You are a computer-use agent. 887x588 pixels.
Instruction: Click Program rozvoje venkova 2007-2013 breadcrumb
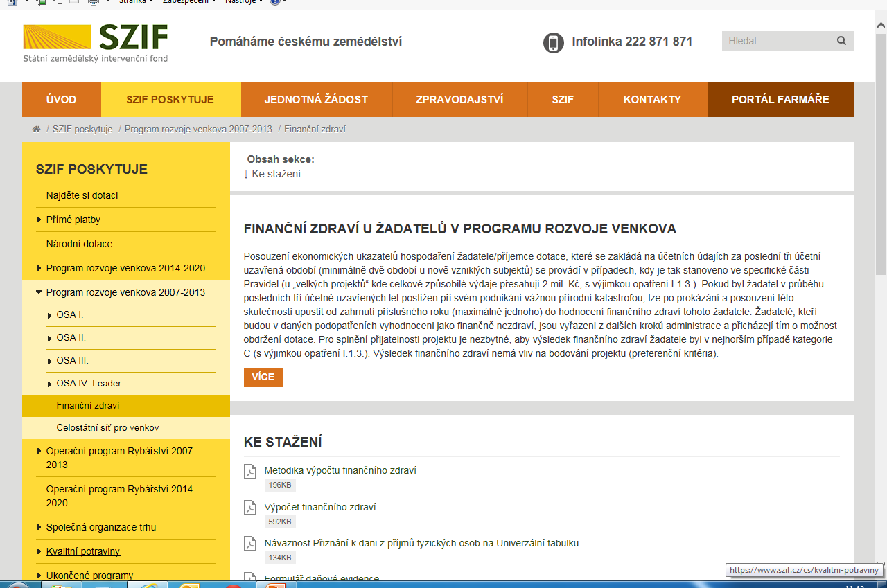pyautogui.click(x=198, y=130)
